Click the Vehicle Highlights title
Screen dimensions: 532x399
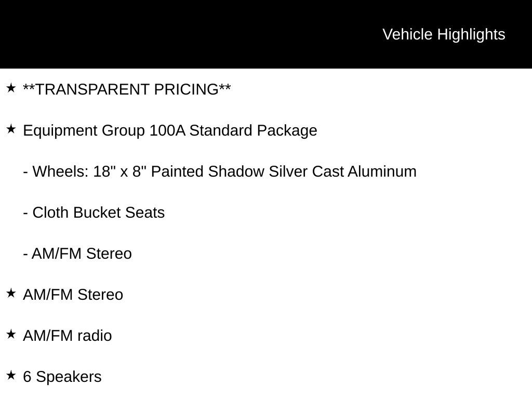[444, 34]
